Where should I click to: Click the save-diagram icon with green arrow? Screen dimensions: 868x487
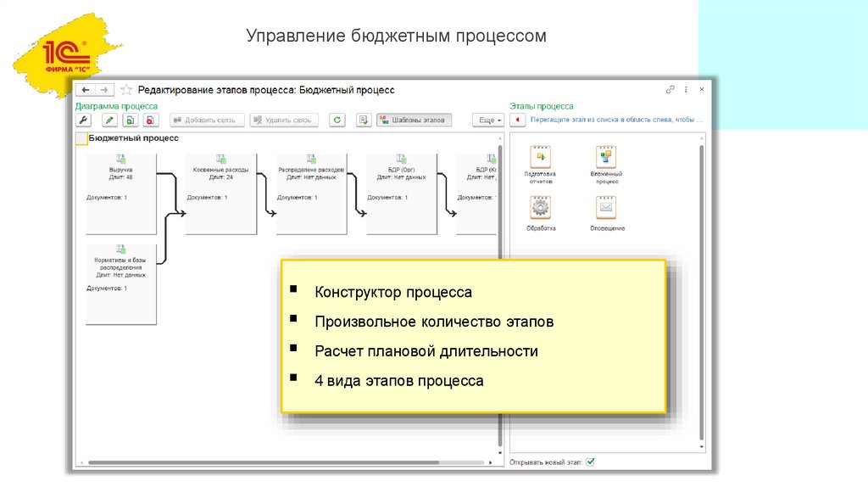[363, 120]
